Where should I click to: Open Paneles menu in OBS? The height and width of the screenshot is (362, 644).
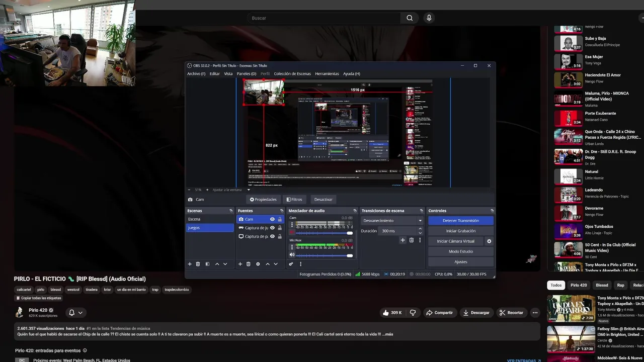point(247,74)
